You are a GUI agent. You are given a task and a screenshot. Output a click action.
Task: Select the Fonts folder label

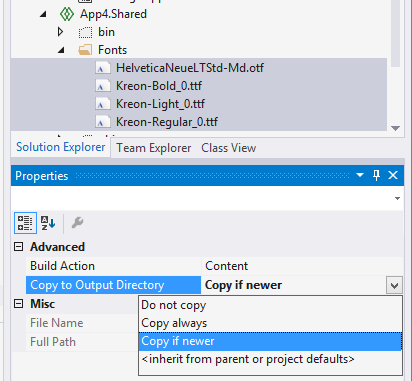[x=112, y=50]
